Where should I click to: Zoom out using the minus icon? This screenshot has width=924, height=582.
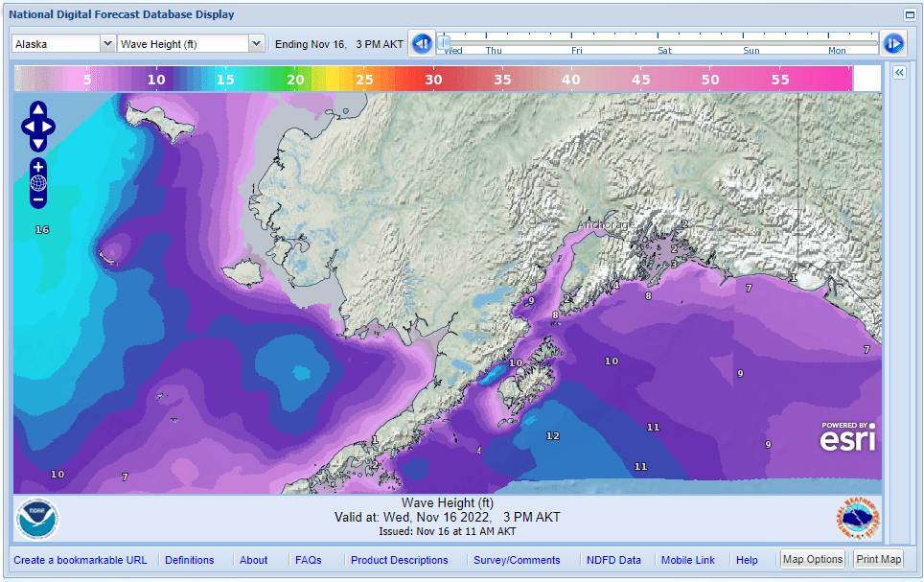pos(38,198)
